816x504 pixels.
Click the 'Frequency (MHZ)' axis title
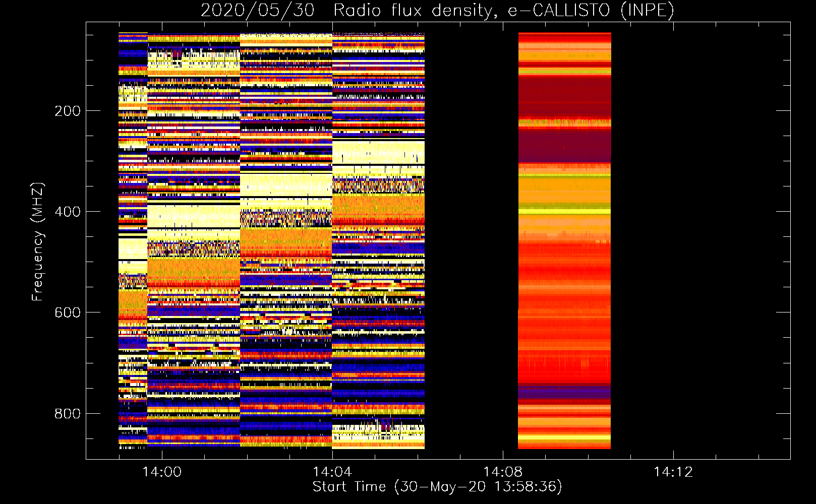pos(38,241)
